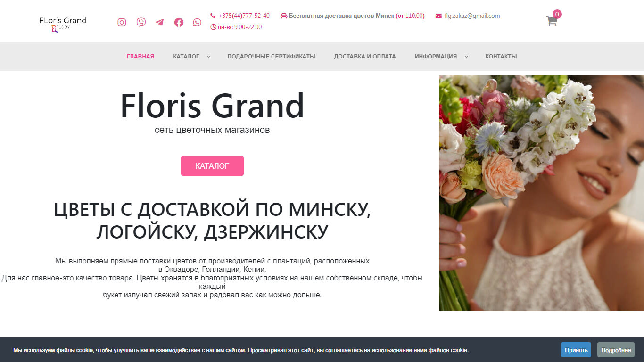Open the Viber contact icon
This screenshot has width=644, height=362.
coord(141,22)
